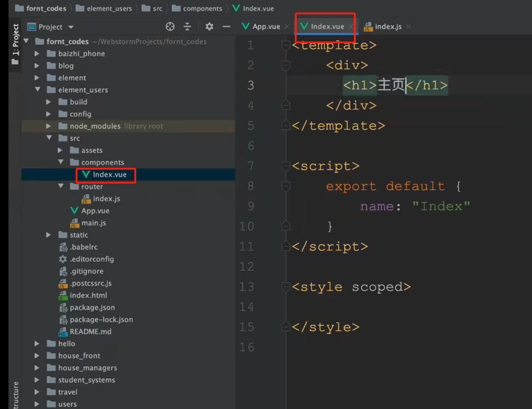Expand the assets folder
Screen dimensions: 532x409
[60, 151]
